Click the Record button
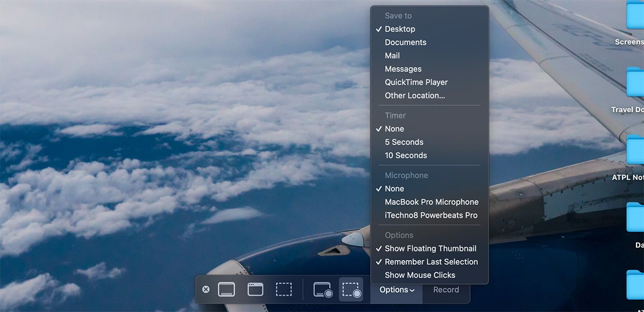This screenshot has width=644, height=312. pos(445,289)
